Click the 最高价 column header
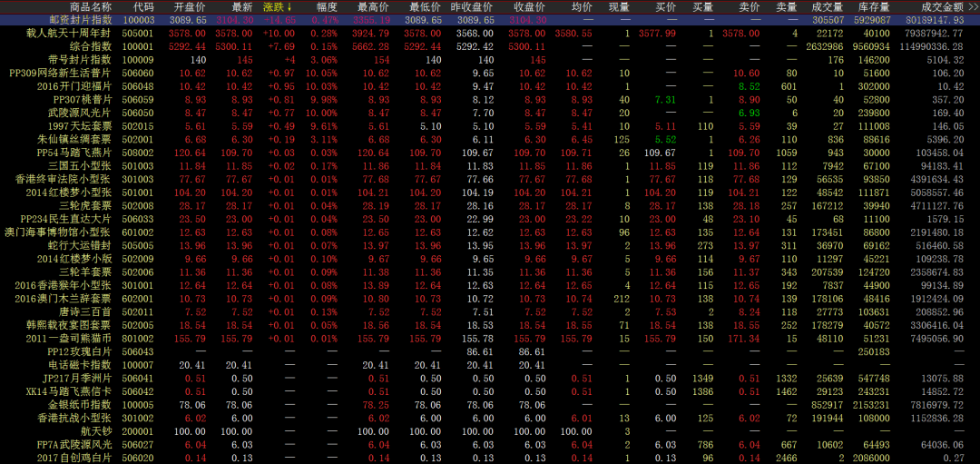Screen dimensions: 980x464 tap(373, 7)
